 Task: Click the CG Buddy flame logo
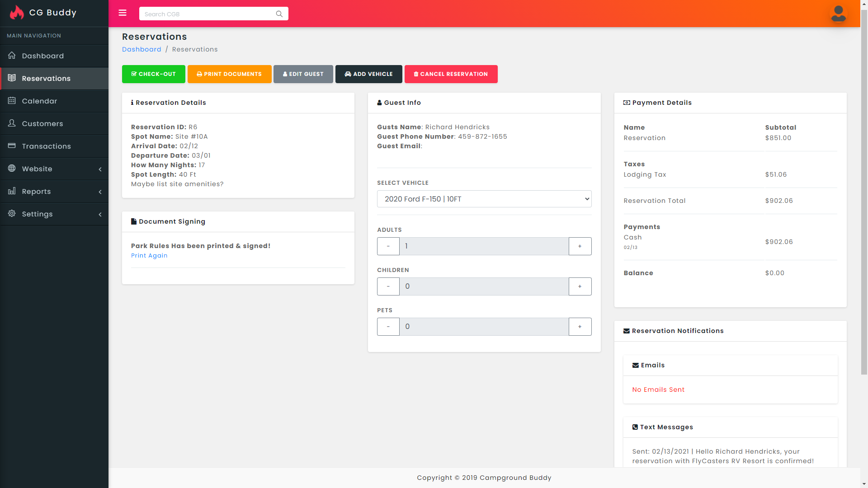click(17, 13)
